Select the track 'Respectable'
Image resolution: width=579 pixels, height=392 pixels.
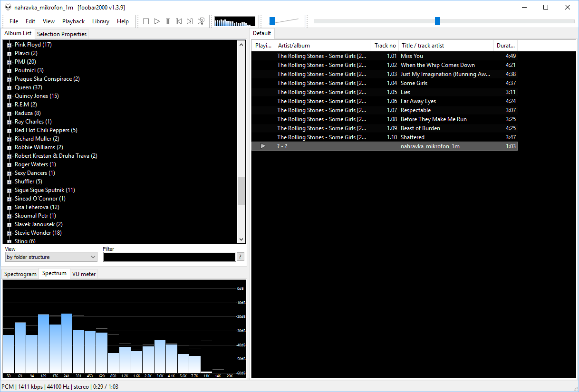click(385, 110)
